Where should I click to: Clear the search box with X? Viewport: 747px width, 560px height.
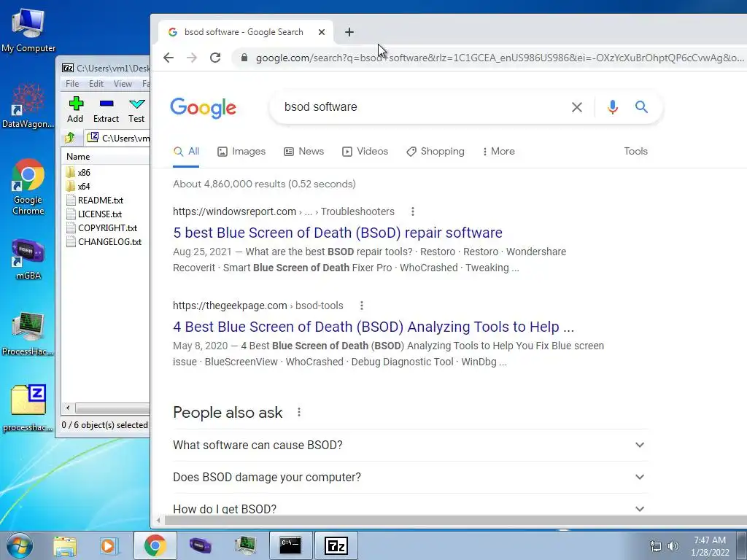[x=576, y=107]
